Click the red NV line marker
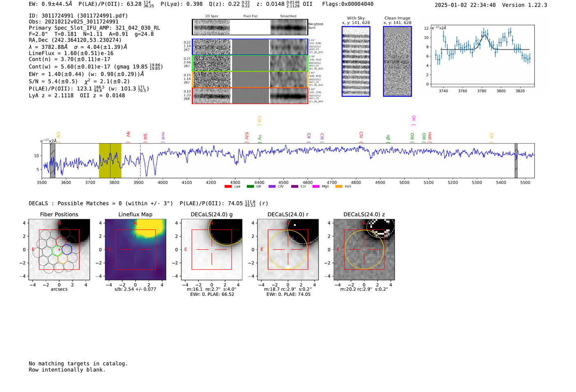Screen dimensions: 576x392 tap(128, 136)
